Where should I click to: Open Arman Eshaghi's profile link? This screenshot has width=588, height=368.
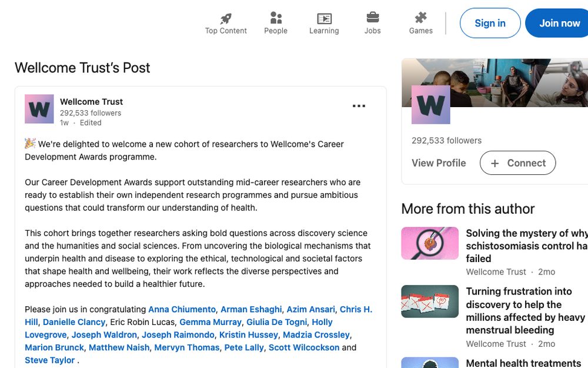pyautogui.click(x=251, y=310)
